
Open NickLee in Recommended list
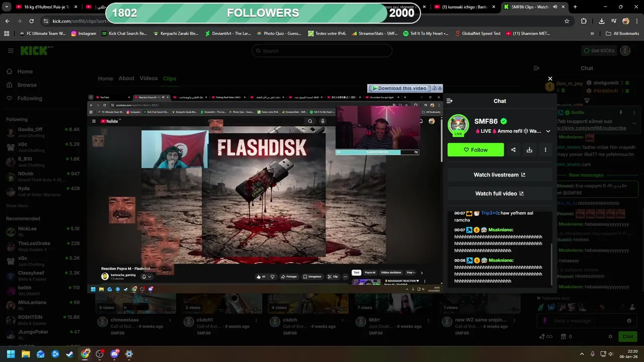coord(43,231)
